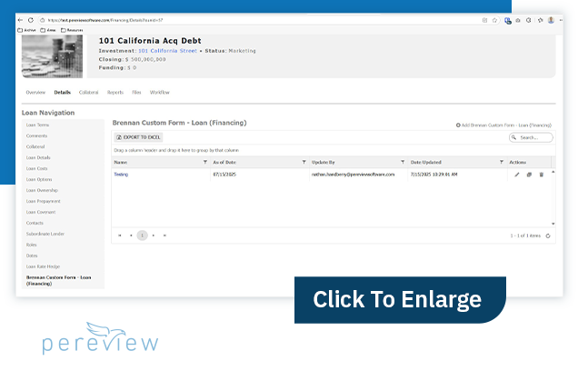This screenshot has height=371, width=588.
Task: Reload the page with refresh icon
Action: pos(31,20)
